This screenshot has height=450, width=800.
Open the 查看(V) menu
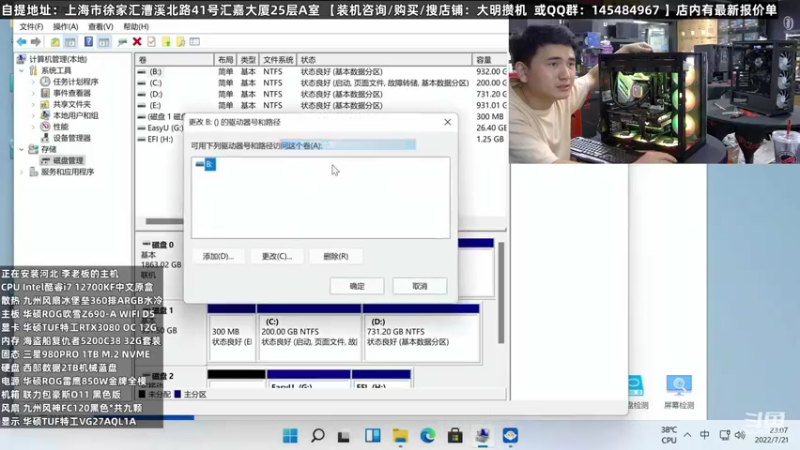coord(100,27)
